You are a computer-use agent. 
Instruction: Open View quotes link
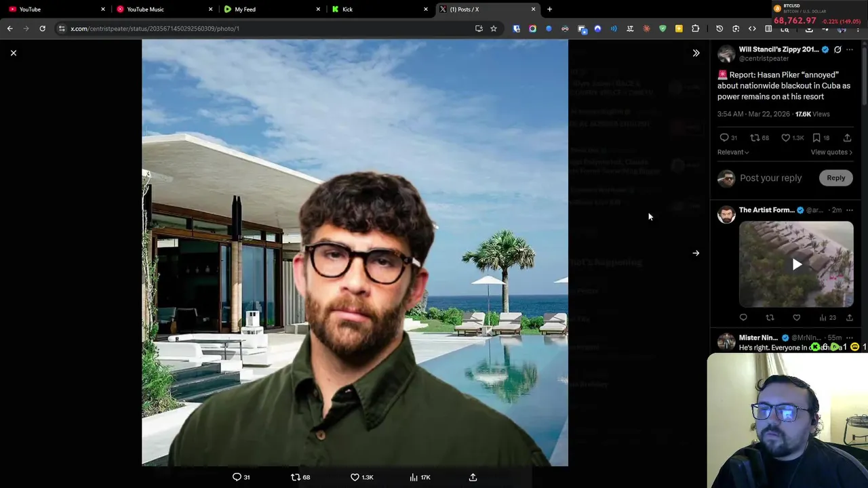coord(831,152)
